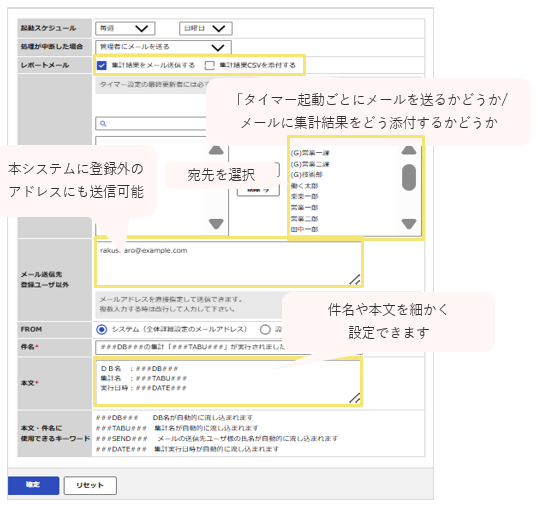Click the 確定 confirm button
The height and width of the screenshot is (505, 538).
pos(33,485)
